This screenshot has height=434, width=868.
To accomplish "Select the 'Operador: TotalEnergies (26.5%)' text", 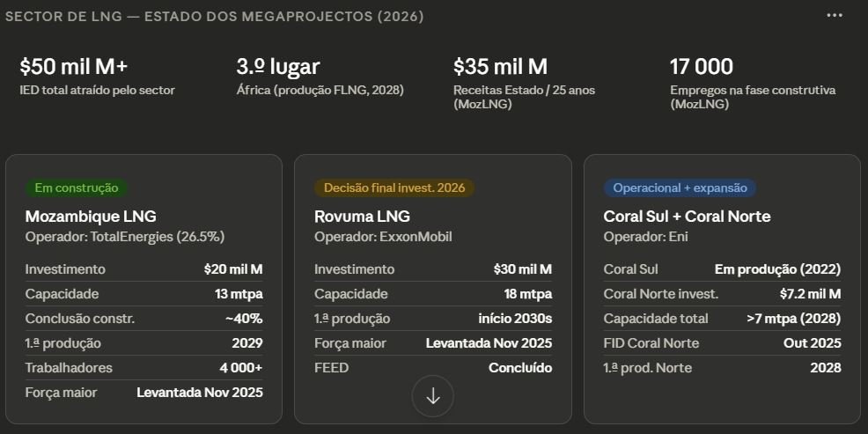I will tap(124, 237).
